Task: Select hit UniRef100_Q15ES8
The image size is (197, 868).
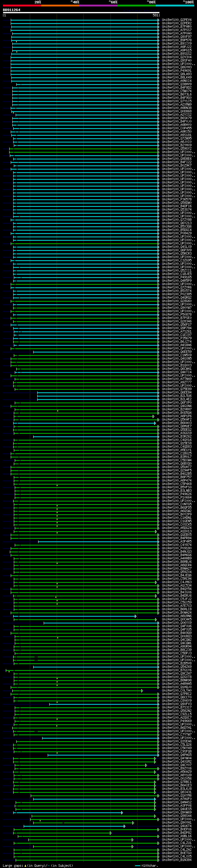Action: click(177, 443)
